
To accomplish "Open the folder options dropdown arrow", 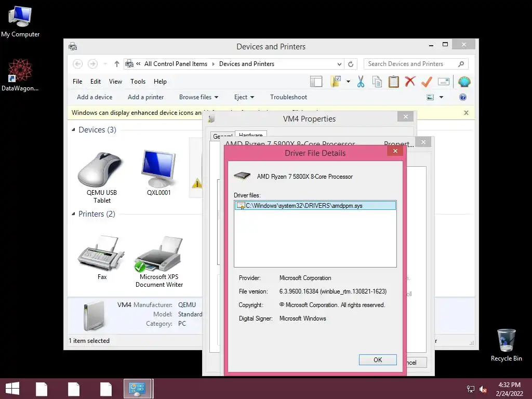I will point(349,82).
